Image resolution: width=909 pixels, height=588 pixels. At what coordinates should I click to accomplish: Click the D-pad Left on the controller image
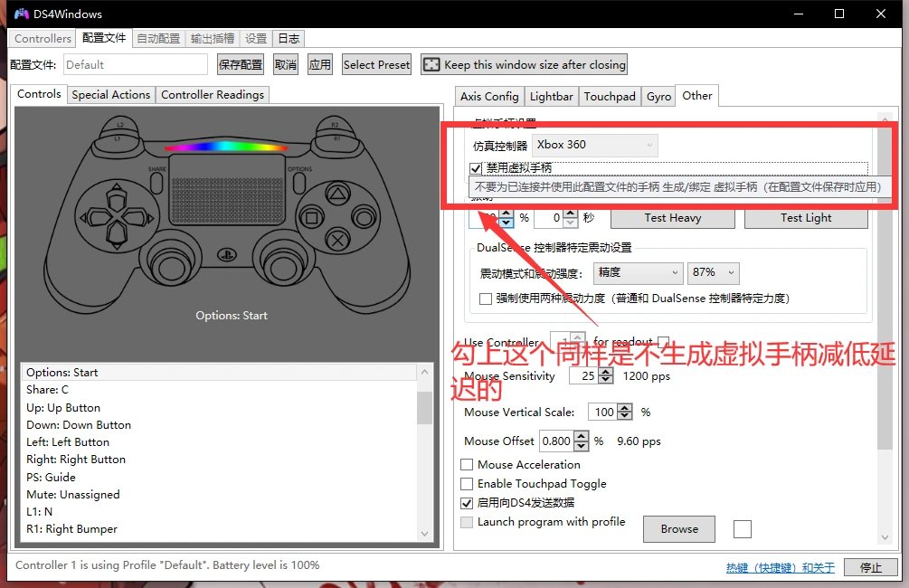[x=96, y=218]
